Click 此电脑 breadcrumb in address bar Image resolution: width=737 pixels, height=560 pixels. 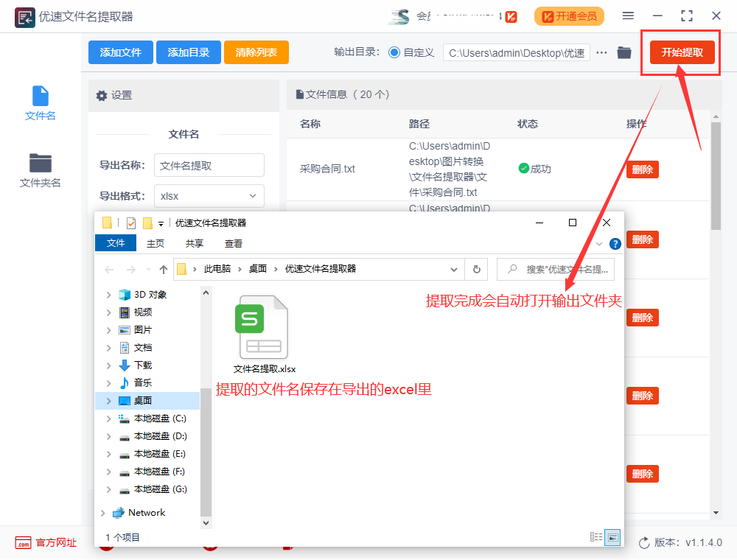[x=217, y=269]
